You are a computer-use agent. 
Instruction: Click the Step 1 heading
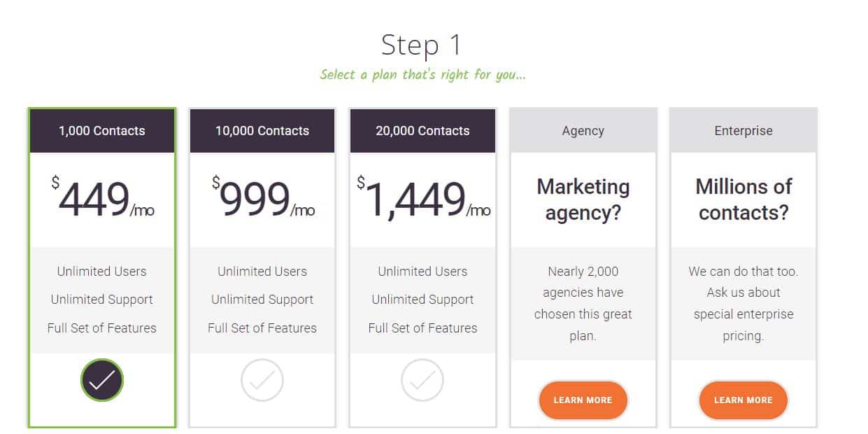click(x=422, y=45)
